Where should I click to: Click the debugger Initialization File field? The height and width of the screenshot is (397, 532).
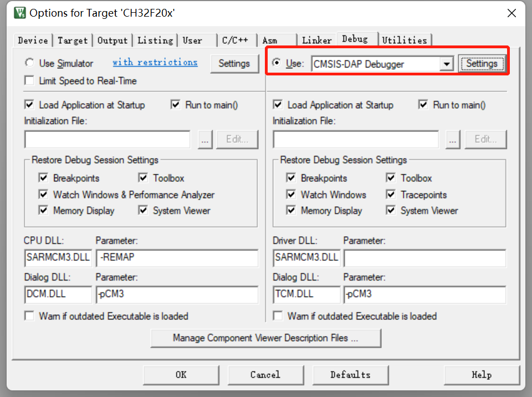click(356, 139)
